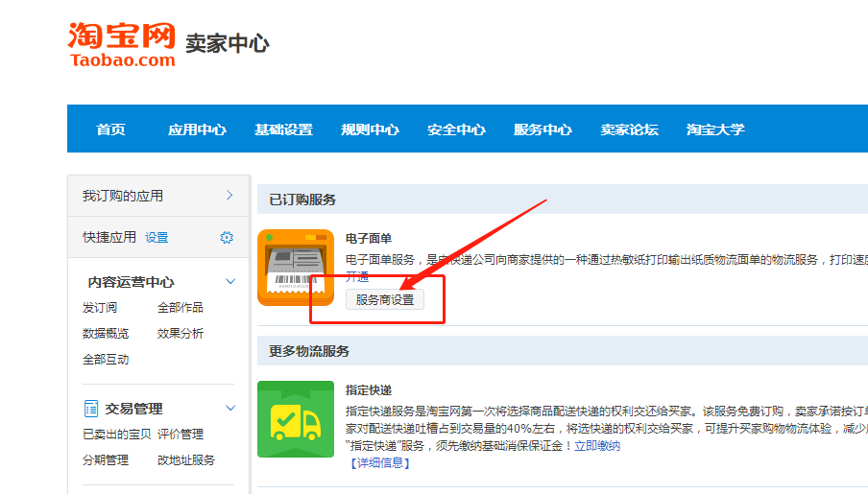868x494 pixels.
Task: Open 规则中心 navigation item
Action: tap(370, 129)
